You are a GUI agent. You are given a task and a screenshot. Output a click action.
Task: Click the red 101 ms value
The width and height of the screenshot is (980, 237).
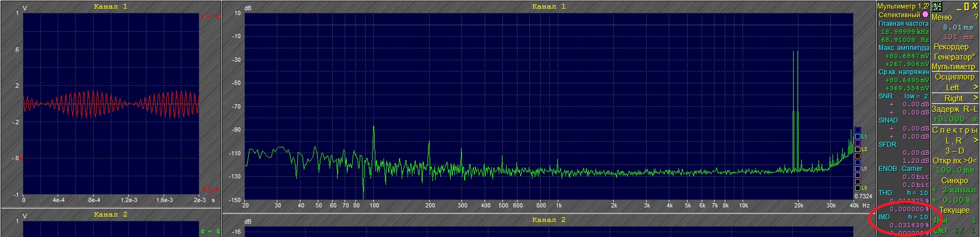tap(958, 37)
